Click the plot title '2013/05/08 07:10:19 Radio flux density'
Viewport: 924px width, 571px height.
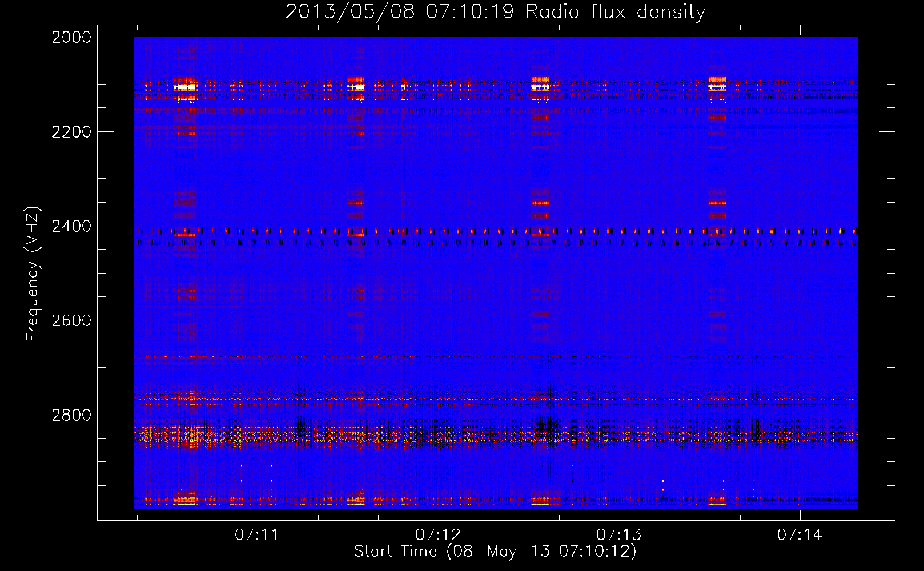pyautogui.click(x=495, y=11)
